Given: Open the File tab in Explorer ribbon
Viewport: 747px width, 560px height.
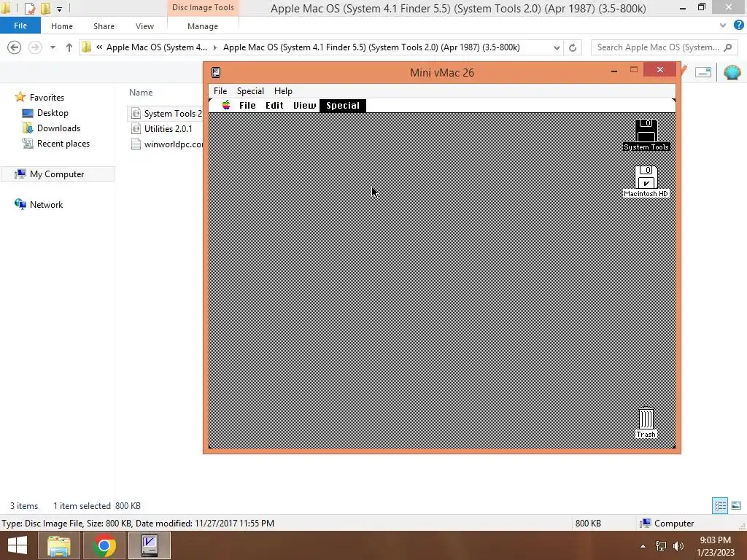Looking at the screenshot, I should [x=20, y=26].
